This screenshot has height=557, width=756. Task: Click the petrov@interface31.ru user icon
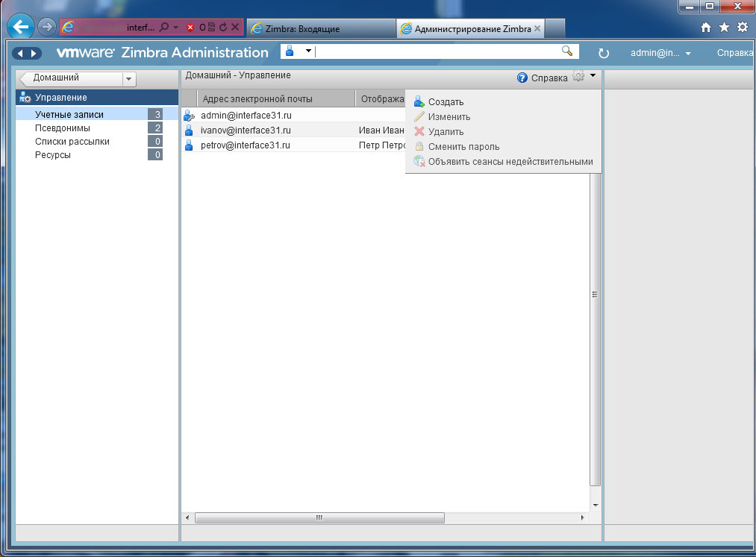point(189,145)
